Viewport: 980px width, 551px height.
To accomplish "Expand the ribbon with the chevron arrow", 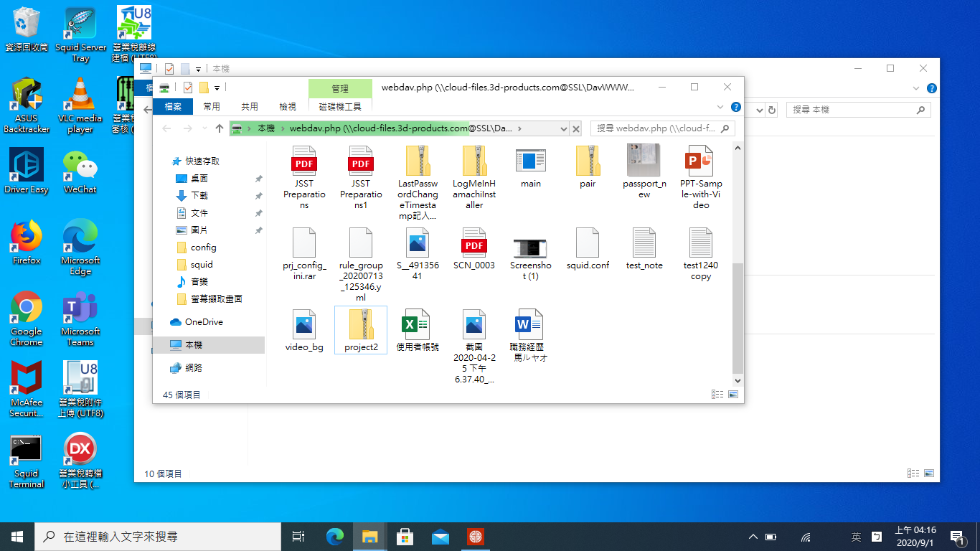I will click(x=721, y=107).
